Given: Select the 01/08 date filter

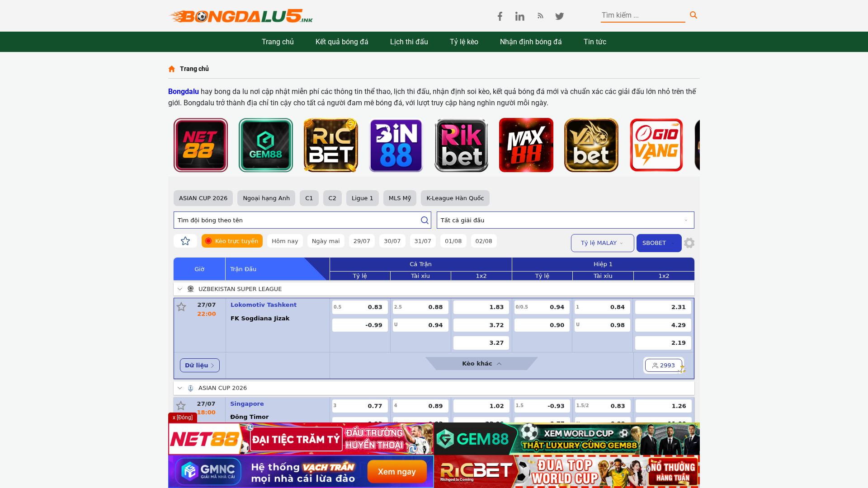Looking at the screenshot, I should tap(453, 241).
